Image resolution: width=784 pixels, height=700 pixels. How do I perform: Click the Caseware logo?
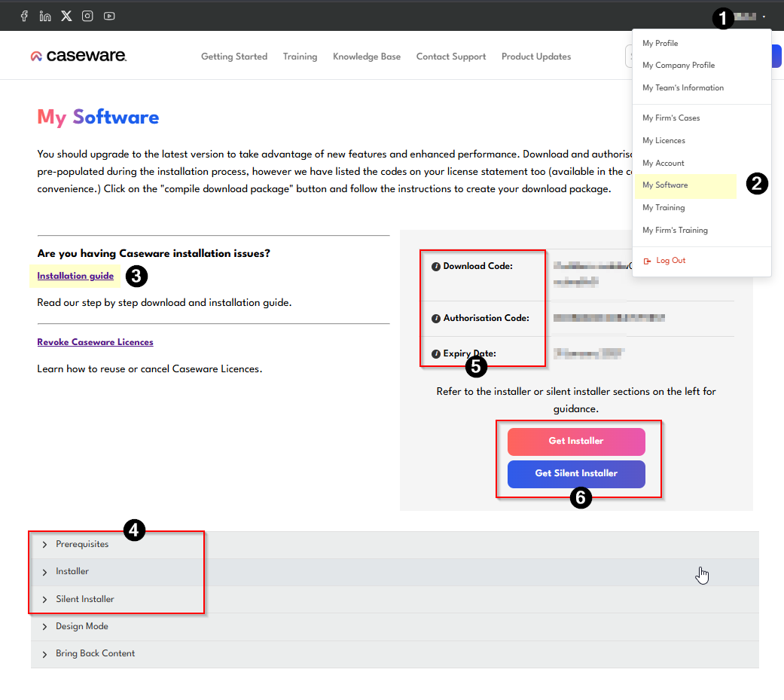pos(78,56)
